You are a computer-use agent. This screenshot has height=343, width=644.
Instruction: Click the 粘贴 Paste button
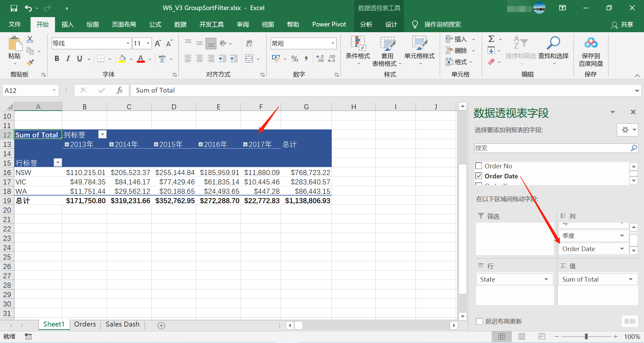(14, 51)
